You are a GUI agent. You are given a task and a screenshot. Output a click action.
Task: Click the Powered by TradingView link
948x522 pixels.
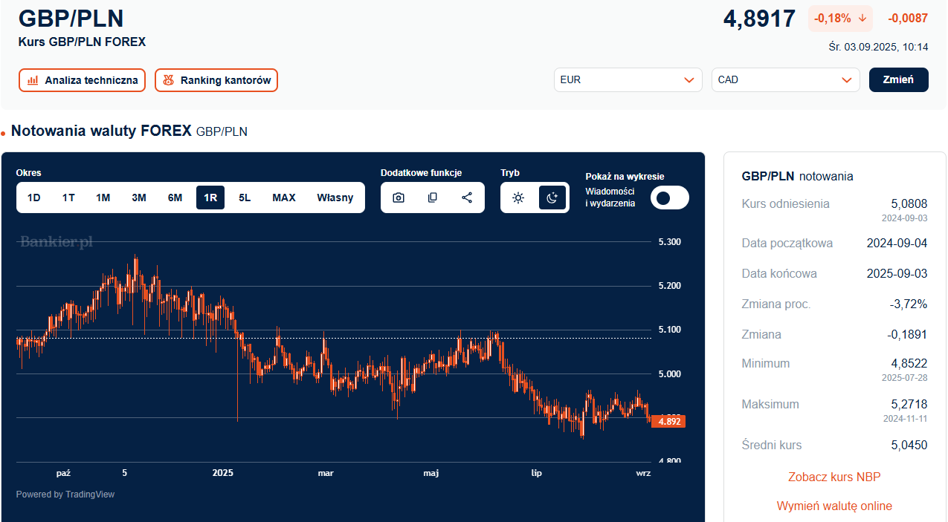point(65,494)
